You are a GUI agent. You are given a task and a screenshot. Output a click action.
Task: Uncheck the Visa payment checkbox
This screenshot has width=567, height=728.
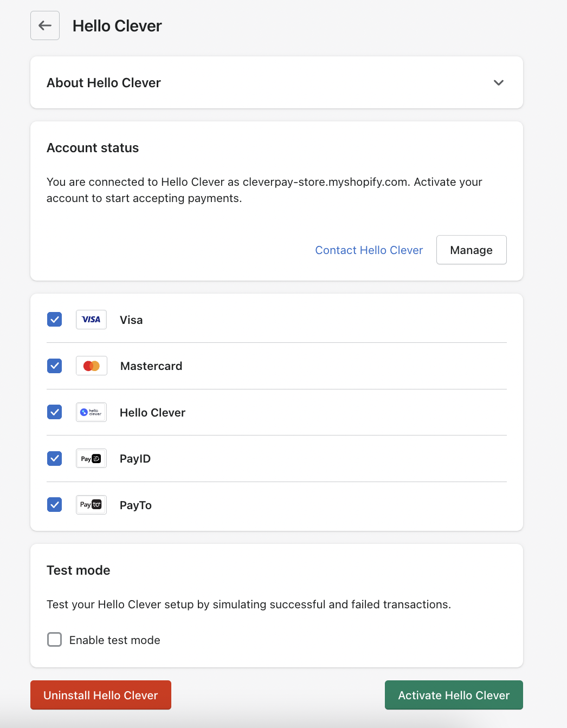(55, 320)
